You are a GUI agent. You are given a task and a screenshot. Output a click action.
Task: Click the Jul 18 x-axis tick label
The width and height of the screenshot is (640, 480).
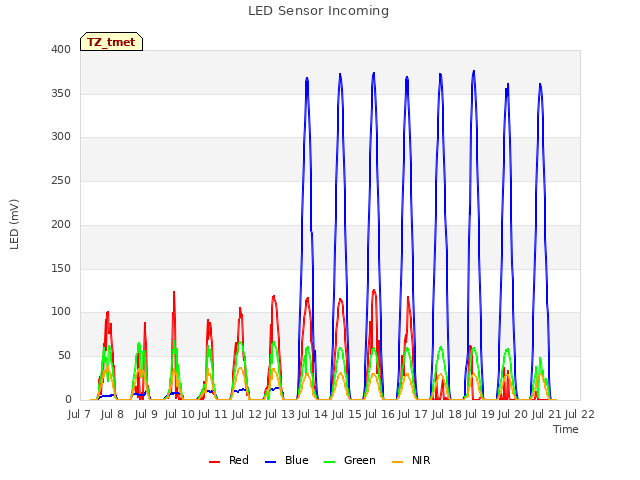[x=447, y=414]
